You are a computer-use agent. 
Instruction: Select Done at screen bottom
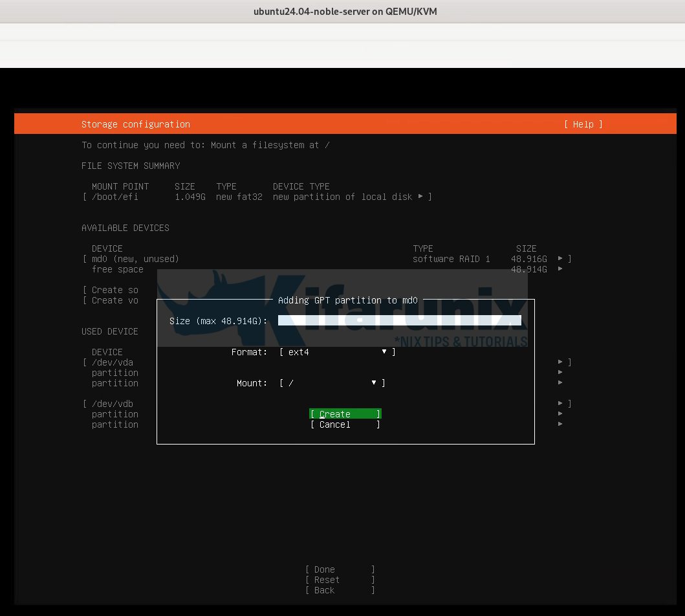(340, 569)
